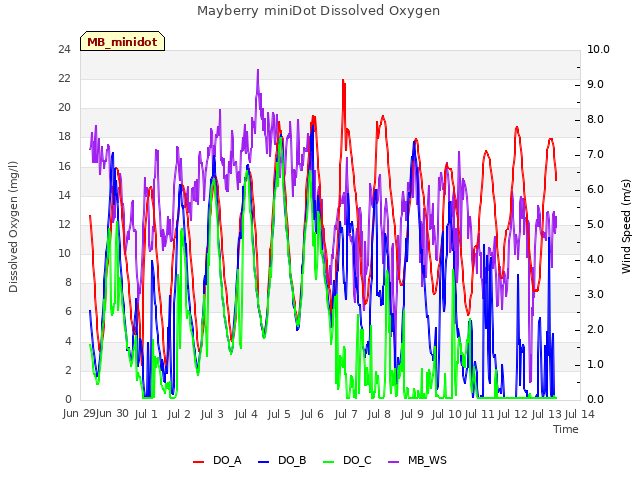Click the 9.0 wind speed axis value
Viewport: 640px width, 480px height.
596,84
